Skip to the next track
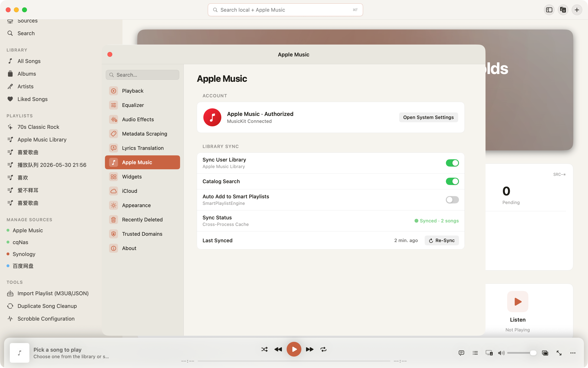The image size is (588, 368). (310, 349)
